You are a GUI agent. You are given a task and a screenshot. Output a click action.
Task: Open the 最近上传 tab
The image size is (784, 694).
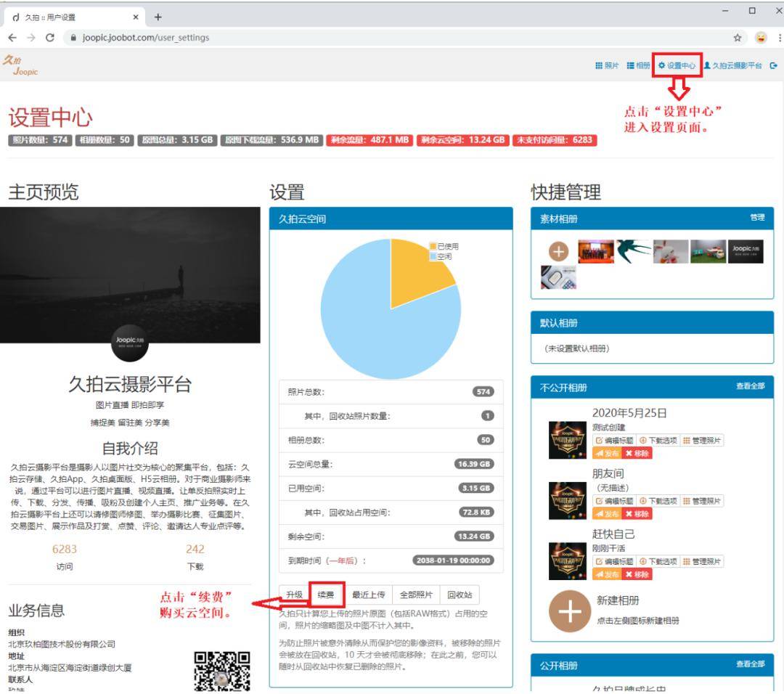(x=369, y=595)
